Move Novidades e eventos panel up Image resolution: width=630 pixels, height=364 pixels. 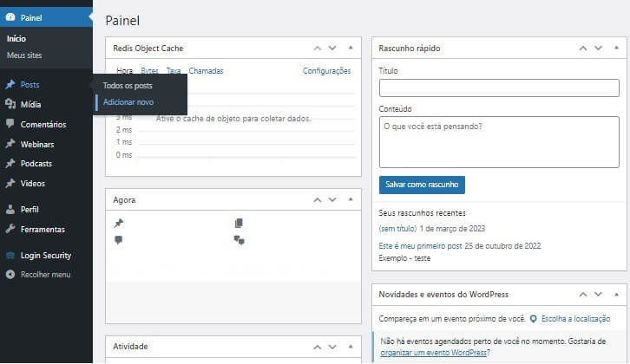pyautogui.click(x=583, y=295)
